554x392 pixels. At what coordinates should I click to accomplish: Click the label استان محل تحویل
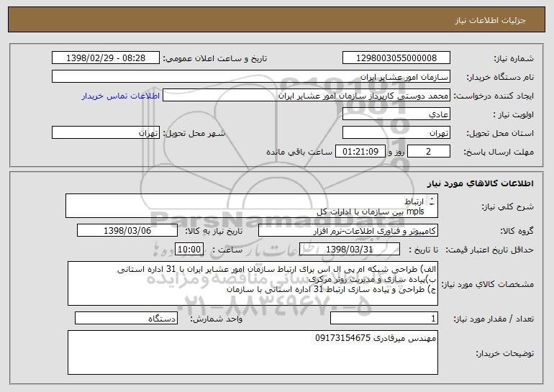pos(500,133)
